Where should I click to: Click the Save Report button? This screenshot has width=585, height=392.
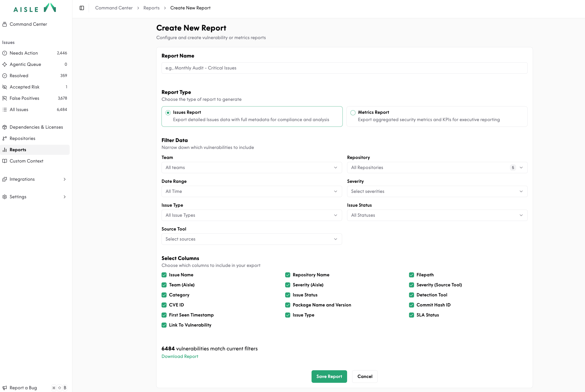click(x=329, y=377)
